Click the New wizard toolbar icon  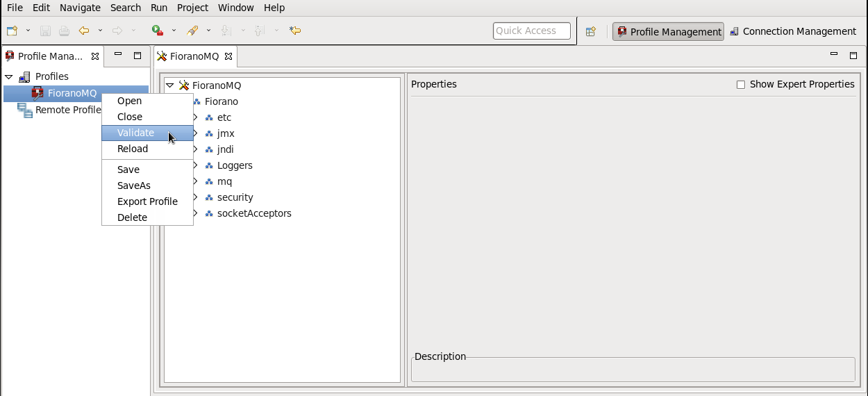[x=12, y=31]
